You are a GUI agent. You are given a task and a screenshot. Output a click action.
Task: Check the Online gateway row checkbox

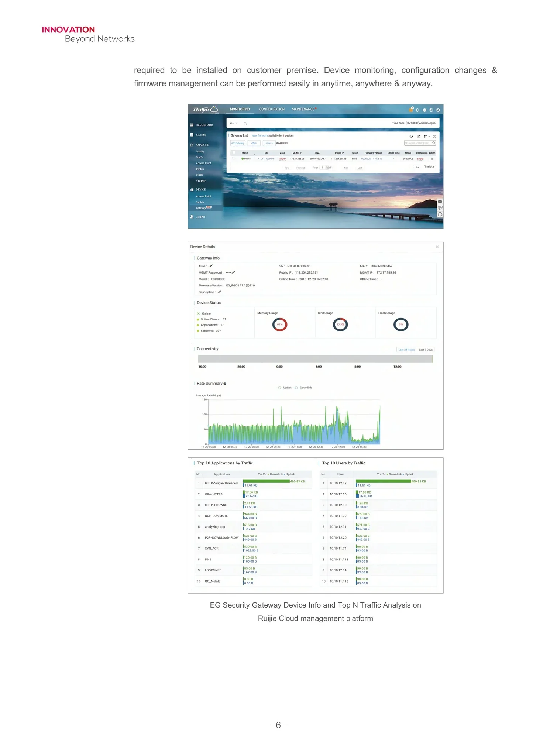click(233, 159)
